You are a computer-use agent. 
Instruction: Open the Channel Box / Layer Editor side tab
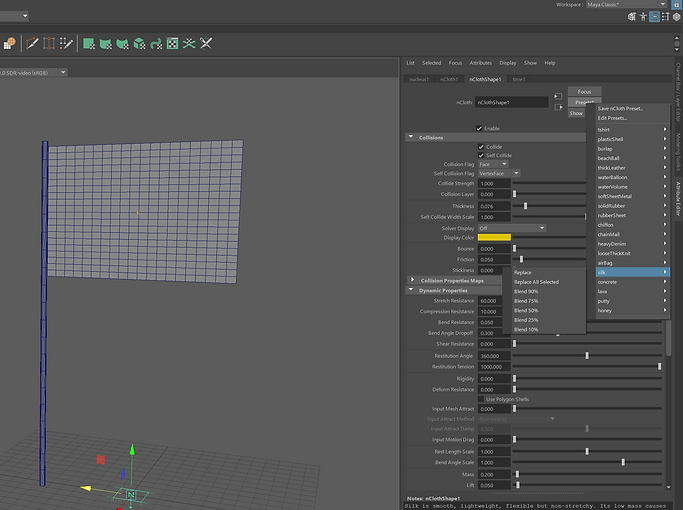pyautogui.click(x=678, y=92)
